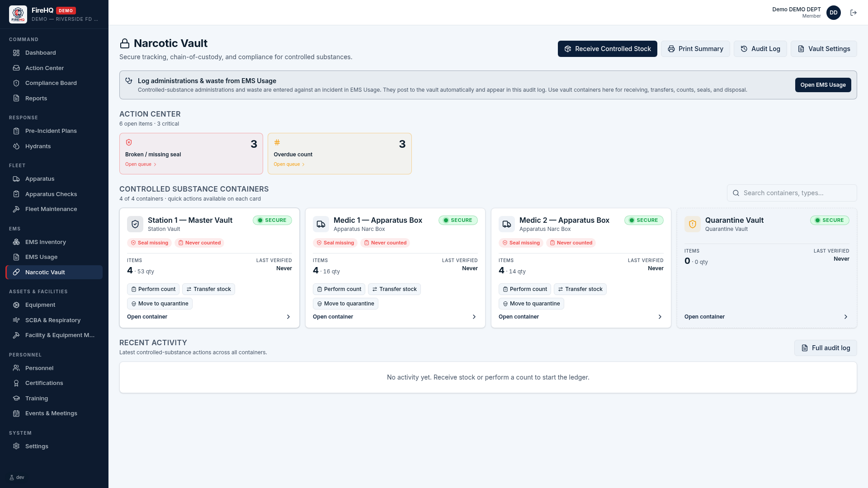Transfer stock from Station 1 Master Vault

point(208,289)
